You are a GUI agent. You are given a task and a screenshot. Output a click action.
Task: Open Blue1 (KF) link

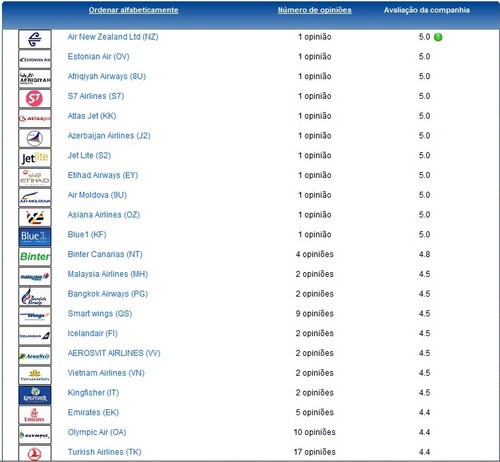87,235
